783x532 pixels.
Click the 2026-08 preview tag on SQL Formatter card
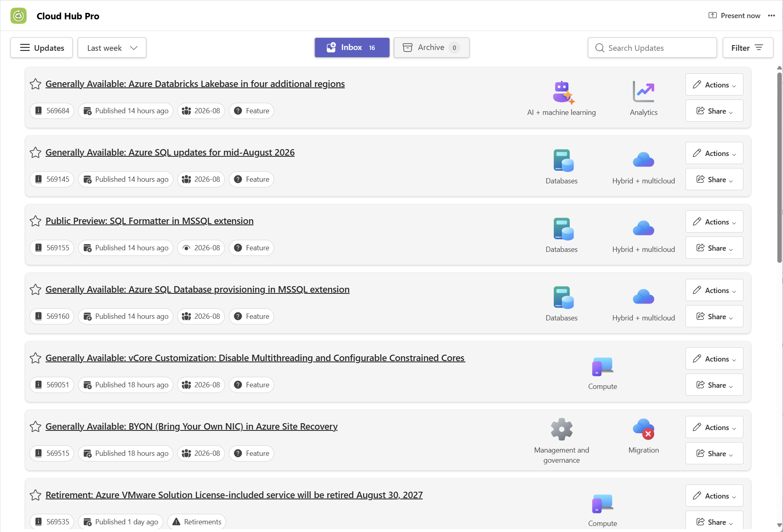201,248
